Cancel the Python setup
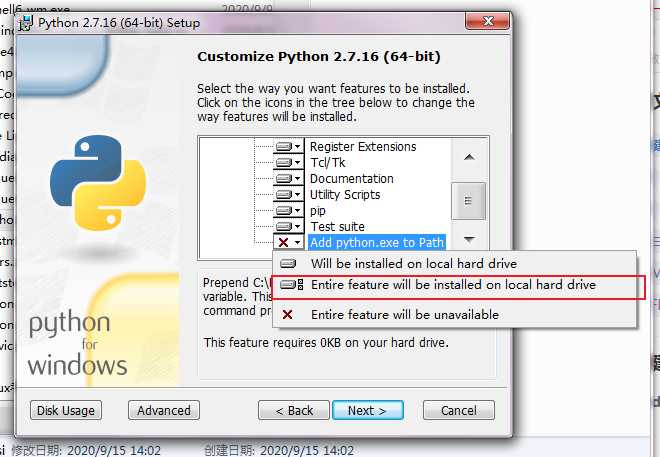Screen dimensions: 660x457 coord(459,410)
